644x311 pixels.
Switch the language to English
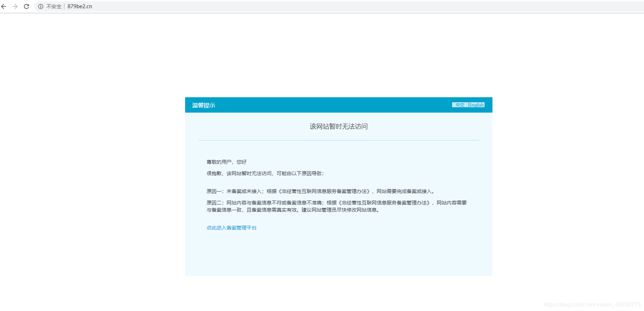pos(476,105)
